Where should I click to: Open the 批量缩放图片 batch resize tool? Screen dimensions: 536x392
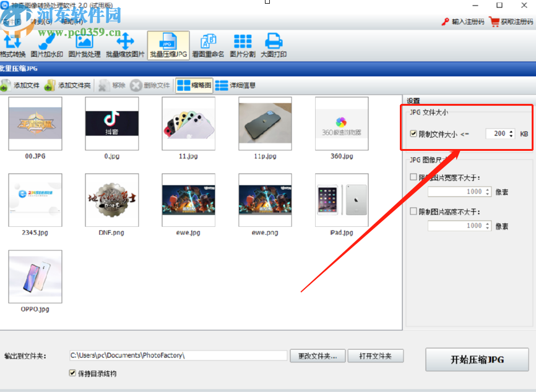click(125, 45)
